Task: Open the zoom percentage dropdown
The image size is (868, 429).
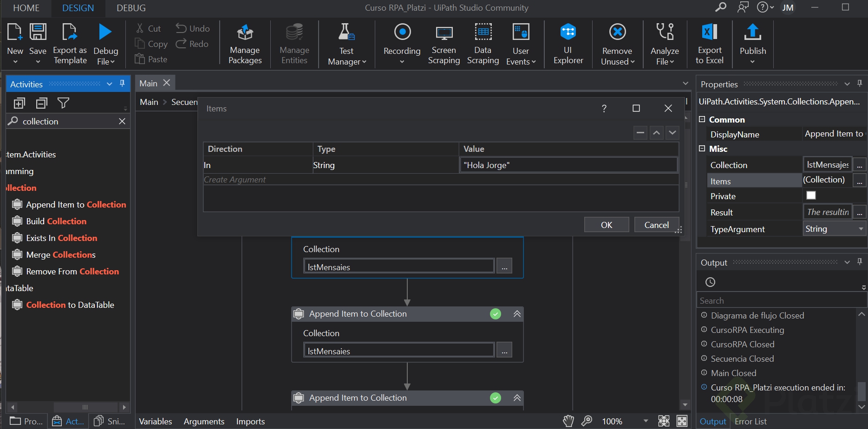Action: point(646,421)
